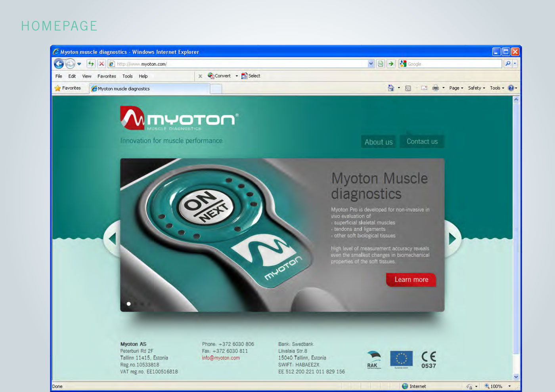
Task: Click the Bank: Swedbank text
Action: (x=296, y=344)
